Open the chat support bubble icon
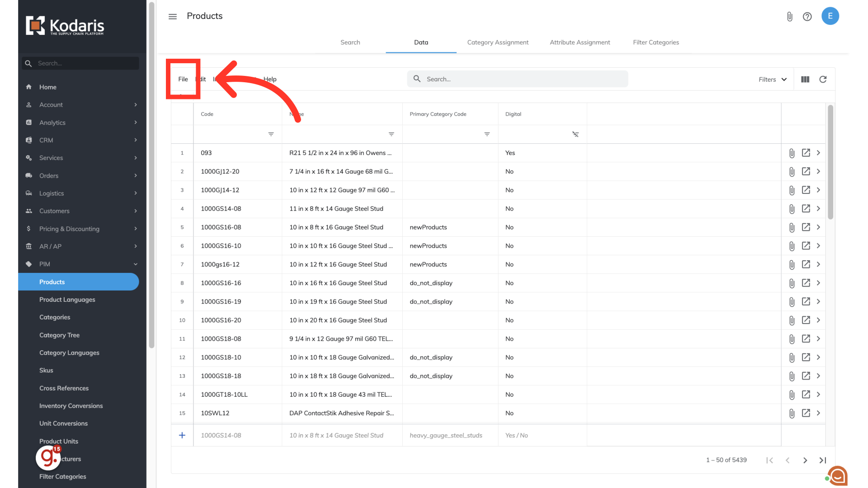 click(x=838, y=475)
